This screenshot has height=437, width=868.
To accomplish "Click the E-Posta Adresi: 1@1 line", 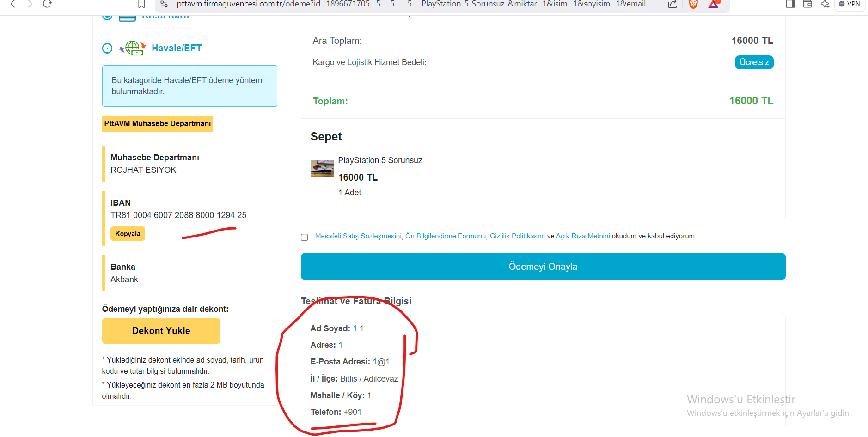I will (x=350, y=362).
